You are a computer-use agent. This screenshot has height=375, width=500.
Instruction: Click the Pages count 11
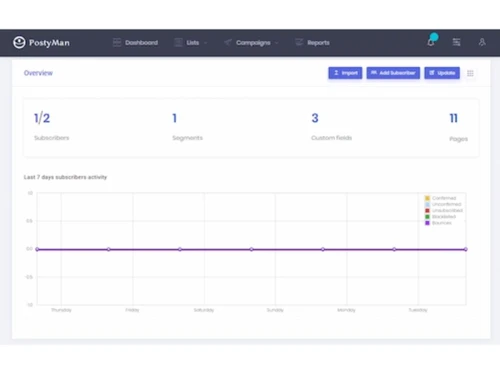point(454,118)
